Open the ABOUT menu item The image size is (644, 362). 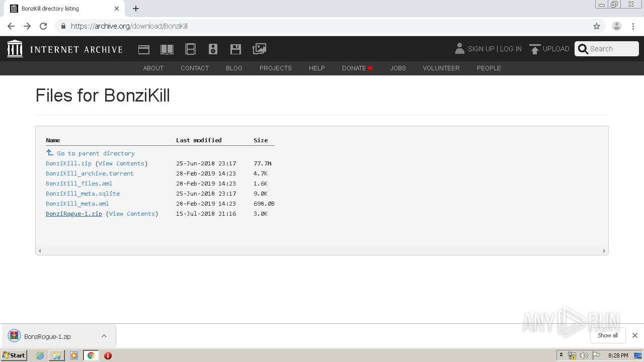tap(153, 68)
